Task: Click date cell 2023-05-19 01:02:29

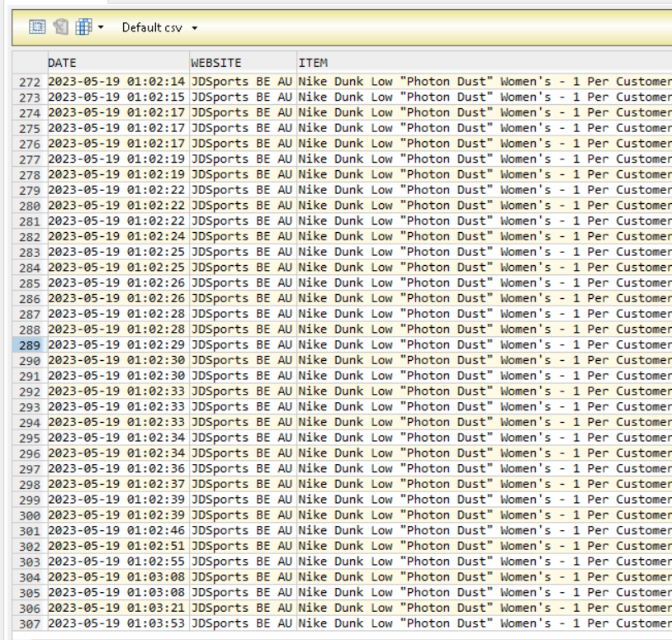Action: [x=118, y=344]
